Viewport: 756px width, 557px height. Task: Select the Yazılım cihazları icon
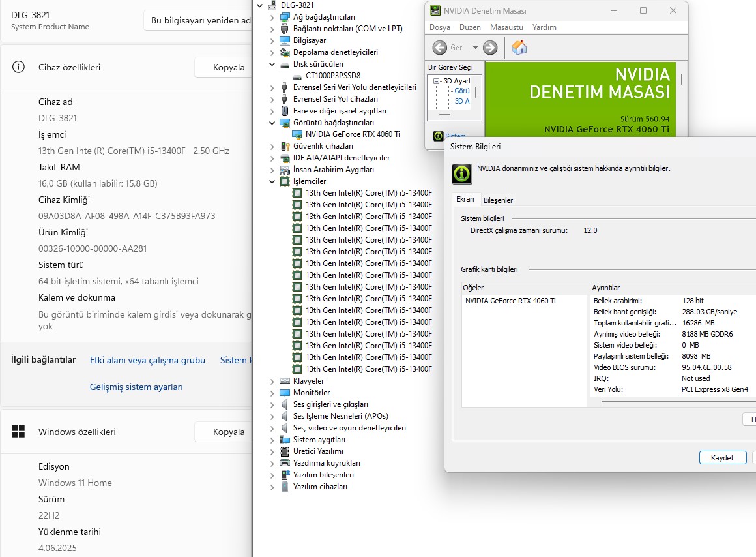tap(285, 487)
